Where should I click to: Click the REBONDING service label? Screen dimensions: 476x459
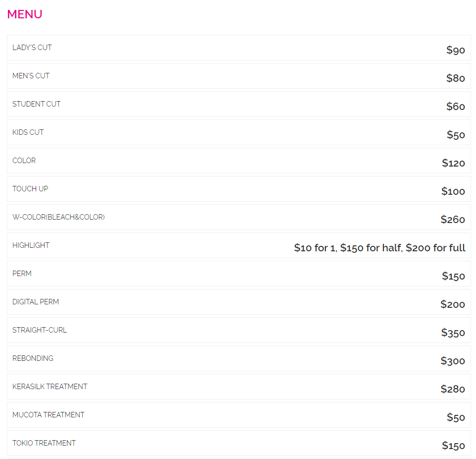[33, 358]
